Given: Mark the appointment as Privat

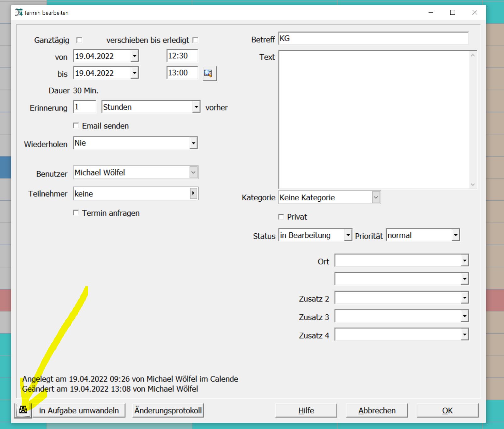Looking at the screenshot, I should (x=281, y=217).
